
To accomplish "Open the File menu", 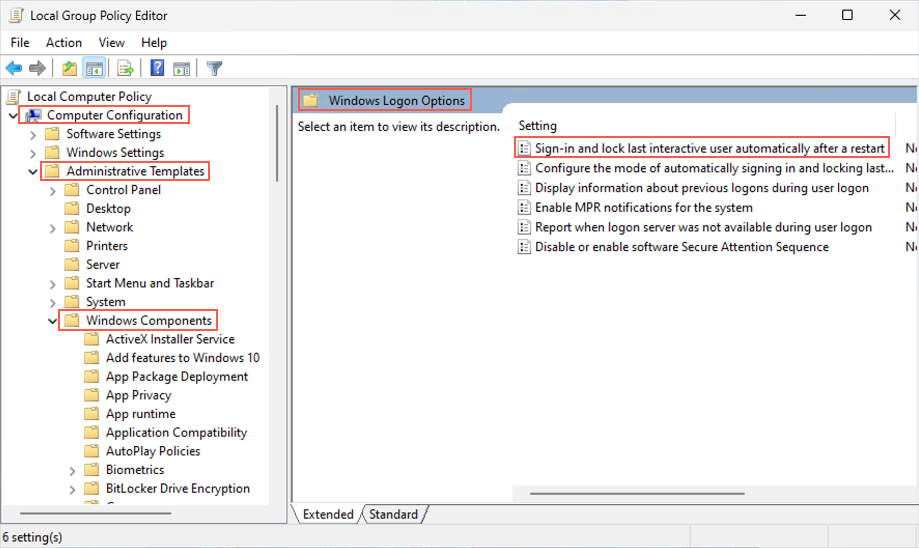I will (x=20, y=43).
